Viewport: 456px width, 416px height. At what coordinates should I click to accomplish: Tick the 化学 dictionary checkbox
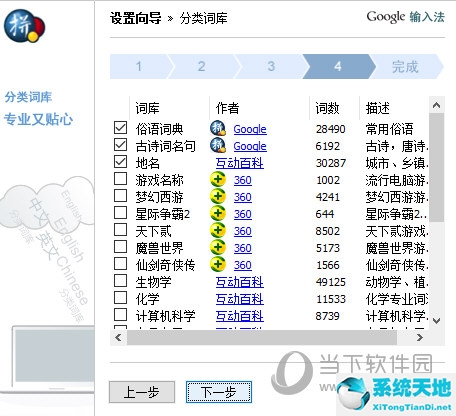pyautogui.click(x=120, y=297)
